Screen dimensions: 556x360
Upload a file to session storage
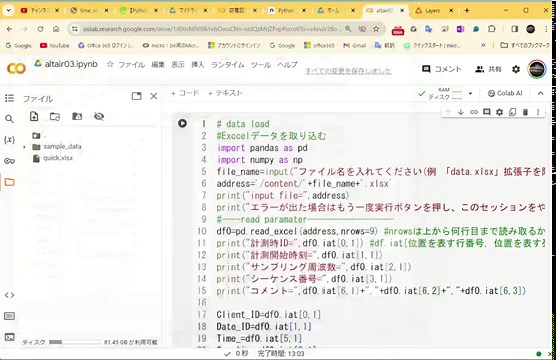[x=34, y=116]
